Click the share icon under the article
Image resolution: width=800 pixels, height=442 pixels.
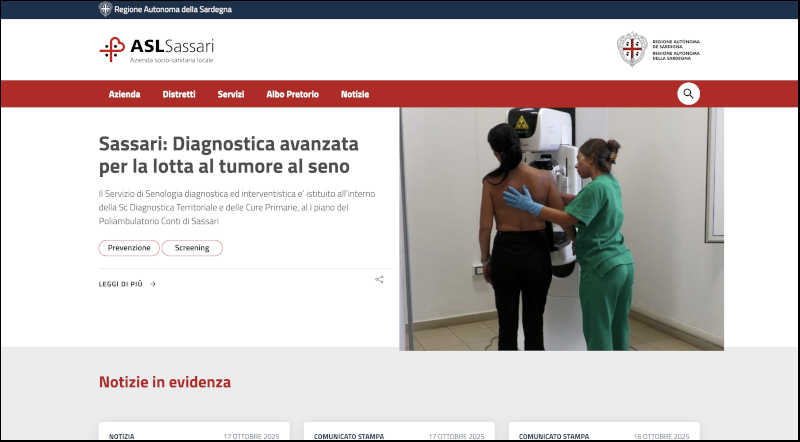point(379,280)
